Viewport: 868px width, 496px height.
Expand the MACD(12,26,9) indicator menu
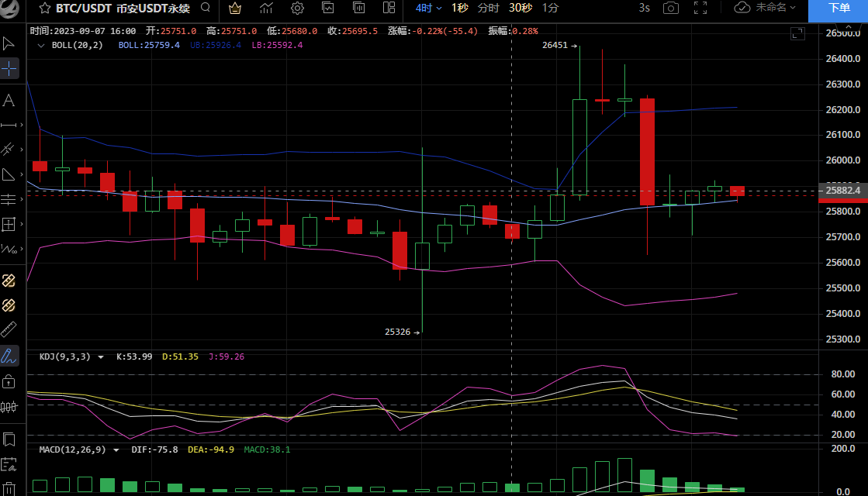(x=116, y=449)
